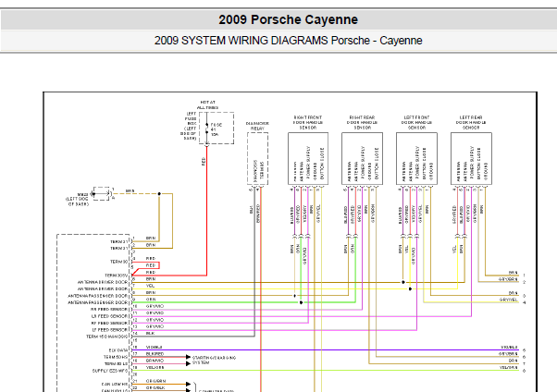Screen dimensions: 557x392
Task: Select the vertical 'RED' label below the fuse
Action: pyautogui.click(x=204, y=162)
